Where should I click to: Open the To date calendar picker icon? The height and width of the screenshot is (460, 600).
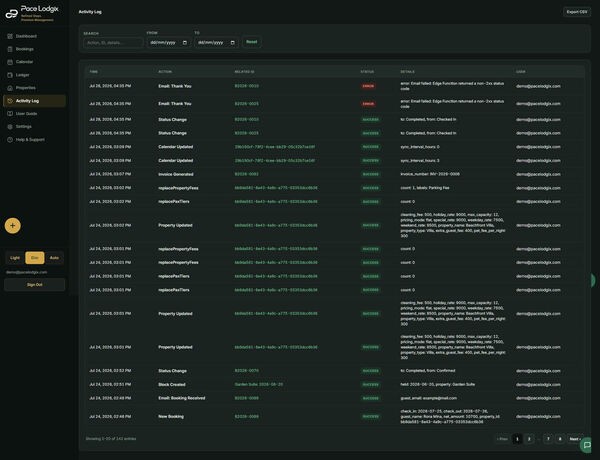[x=233, y=42]
